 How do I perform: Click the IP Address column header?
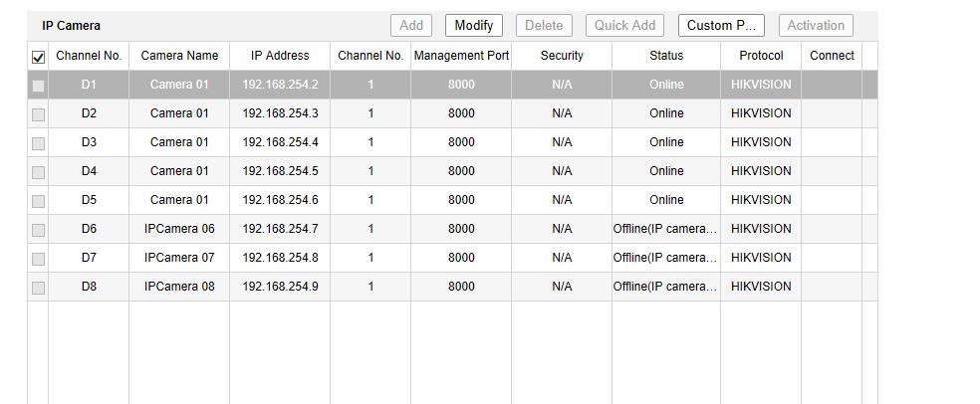pos(280,56)
